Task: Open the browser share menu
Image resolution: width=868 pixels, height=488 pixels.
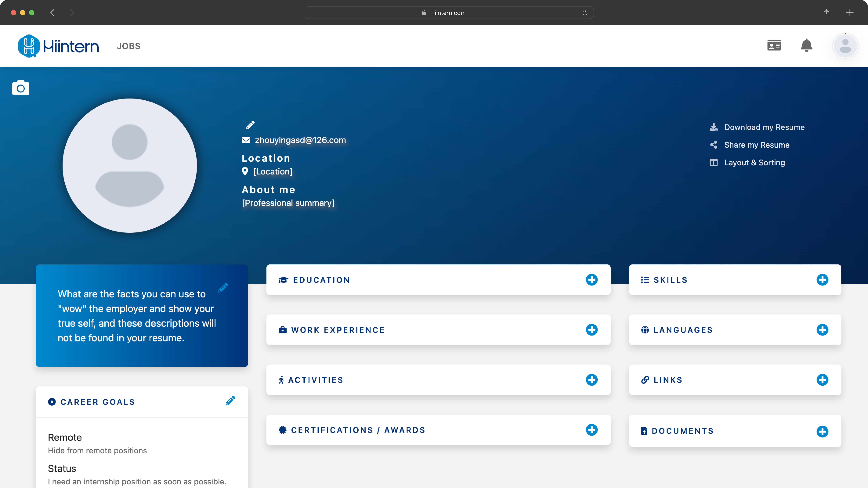Action: (x=826, y=13)
